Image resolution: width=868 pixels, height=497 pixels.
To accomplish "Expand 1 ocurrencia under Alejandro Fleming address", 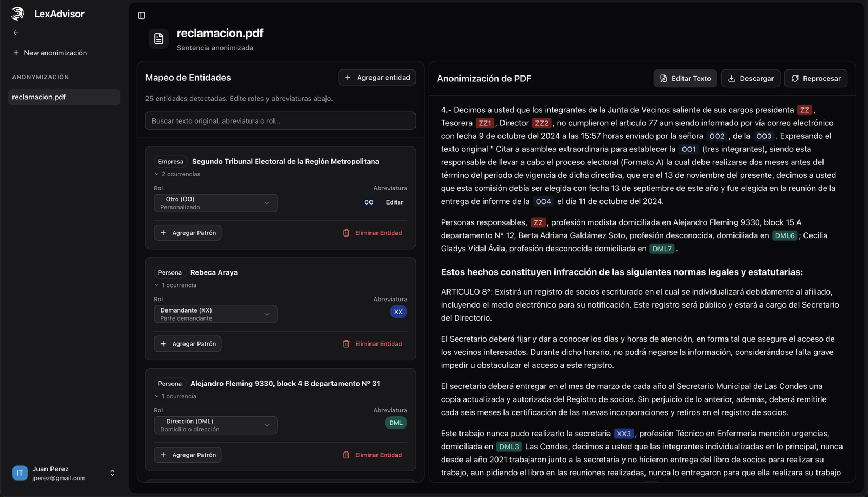I will pyautogui.click(x=175, y=397).
